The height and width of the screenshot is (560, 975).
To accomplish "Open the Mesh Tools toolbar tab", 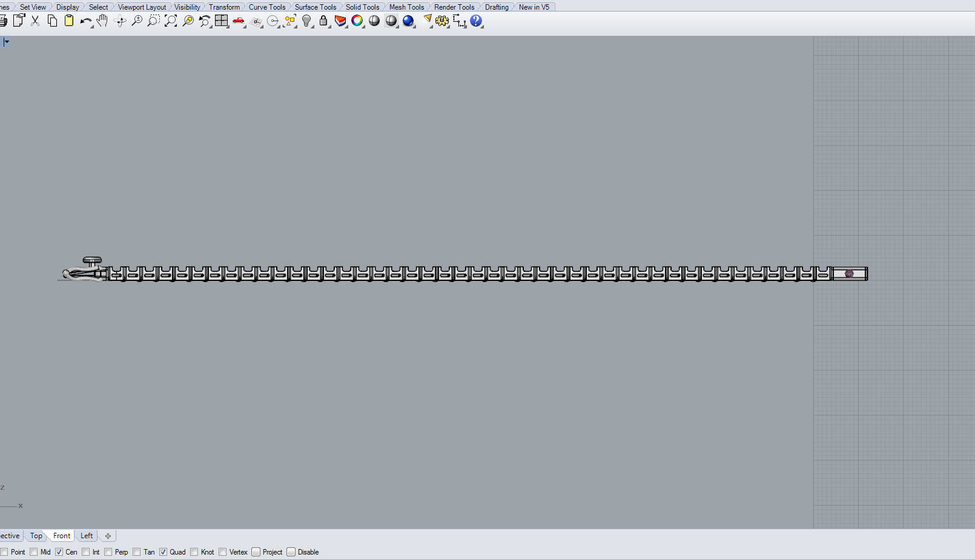I will click(406, 7).
